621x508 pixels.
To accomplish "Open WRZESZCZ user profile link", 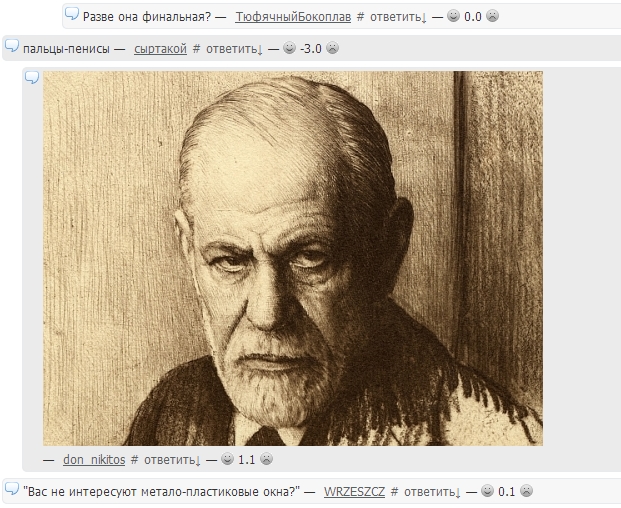I will click(354, 492).
